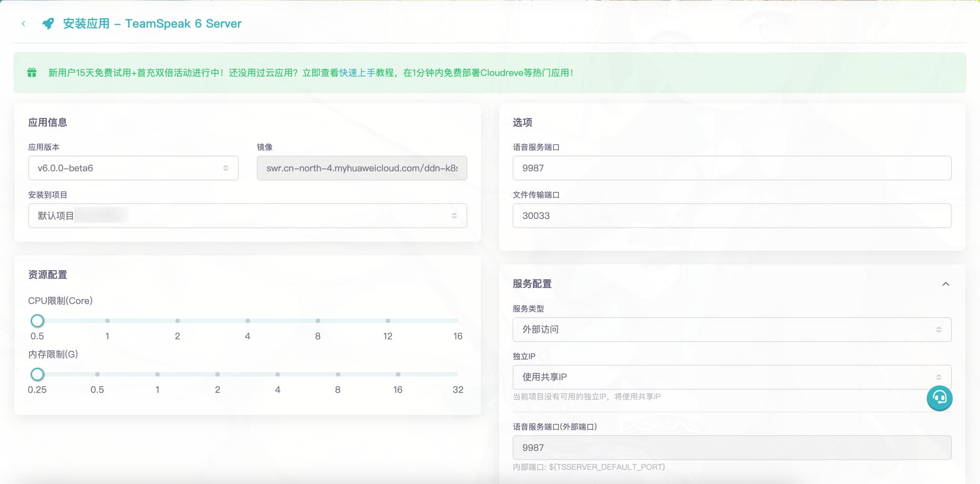The image size is (980, 484).
Task: Set CPU limit to 8 cores mark
Action: pyautogui.click(x=317, y=321)
